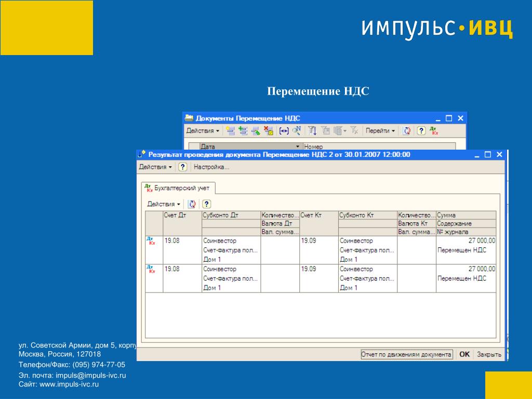Click the Дт/Кт posting result icon in top toolbar
The image size is (532, 399).
434,130
